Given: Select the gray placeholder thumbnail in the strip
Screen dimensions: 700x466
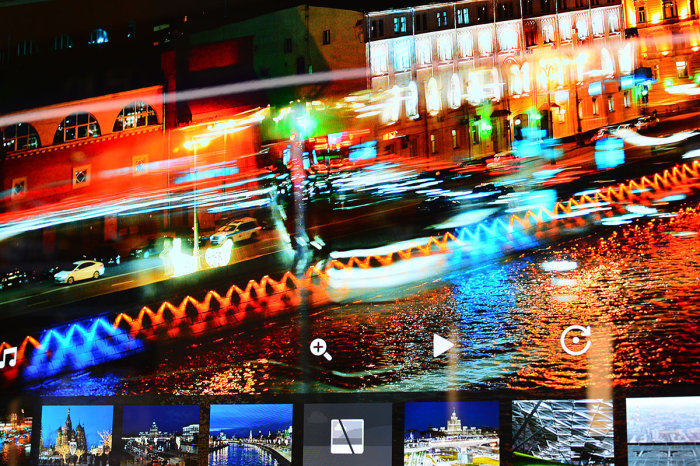Looking at the screenshot, I should pos(347,435).
